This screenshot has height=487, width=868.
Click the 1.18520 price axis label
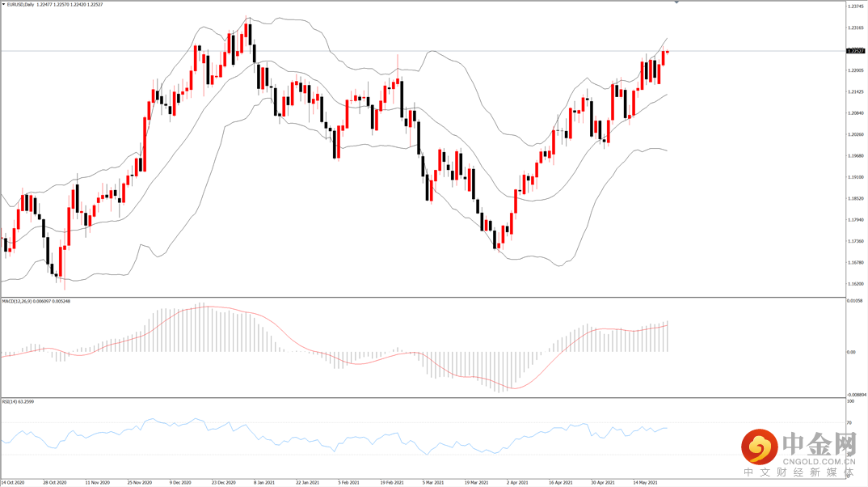(x=856, y=198)
